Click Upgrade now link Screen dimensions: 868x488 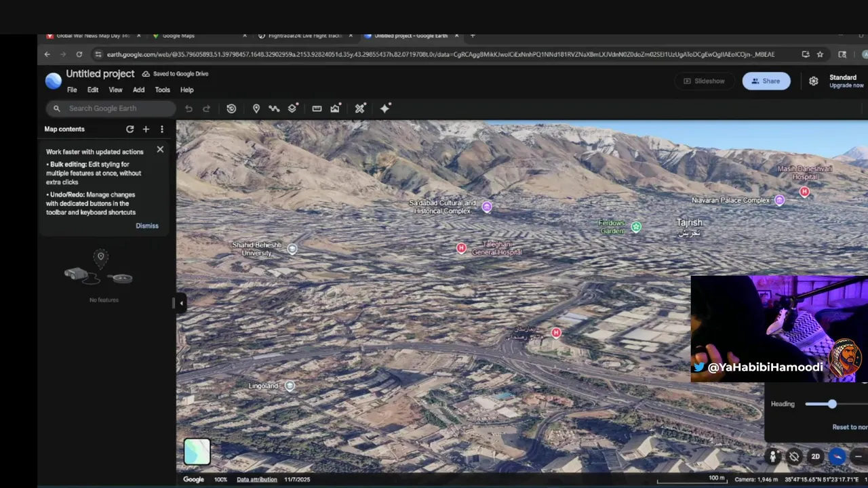coord(846,85)
